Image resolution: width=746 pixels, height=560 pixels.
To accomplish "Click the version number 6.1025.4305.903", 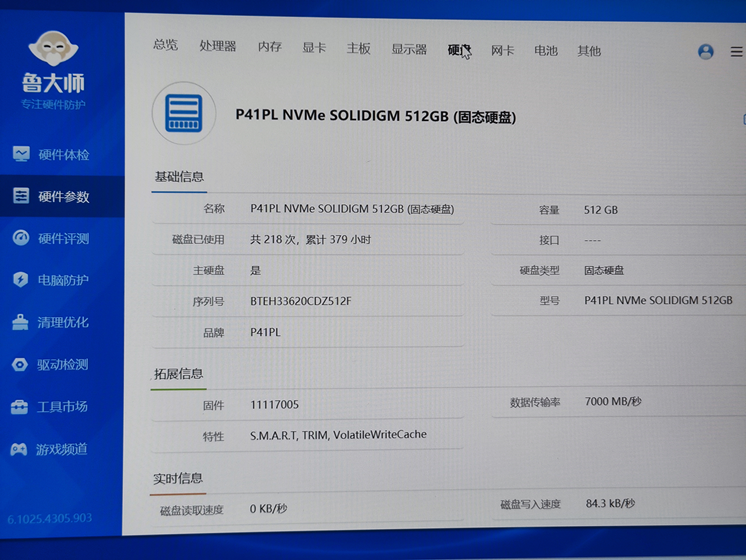I will tap(50, 518).
